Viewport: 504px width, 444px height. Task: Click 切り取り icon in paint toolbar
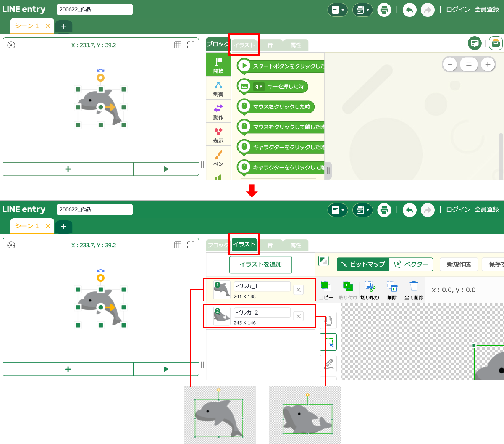(x=370, y=290)
